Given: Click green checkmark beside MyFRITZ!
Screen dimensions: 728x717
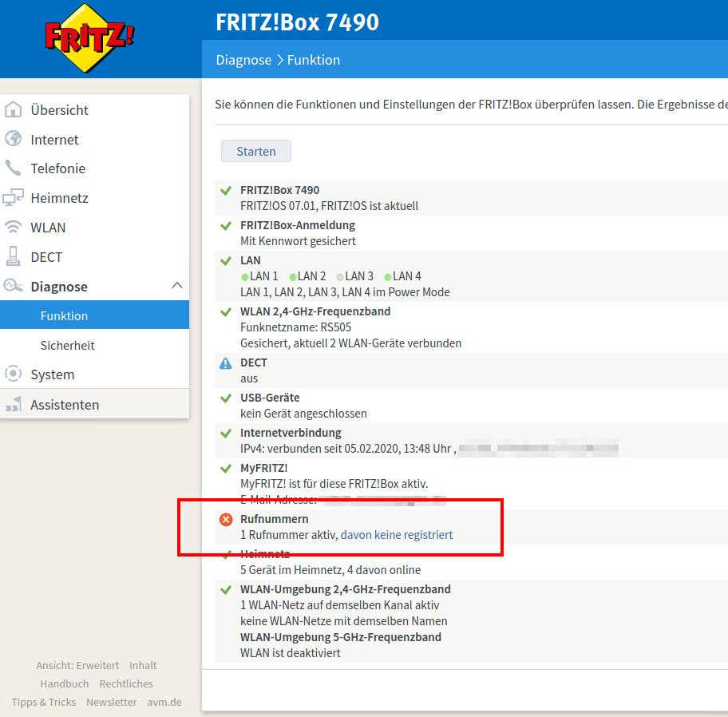Looking at the screenshot, I should (x=226, y=469).
